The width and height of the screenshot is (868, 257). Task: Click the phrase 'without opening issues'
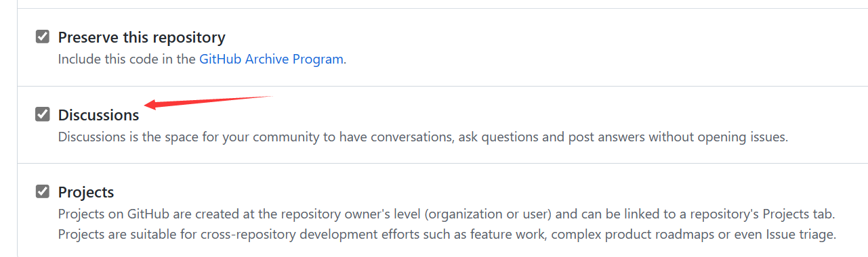[718, 137]
